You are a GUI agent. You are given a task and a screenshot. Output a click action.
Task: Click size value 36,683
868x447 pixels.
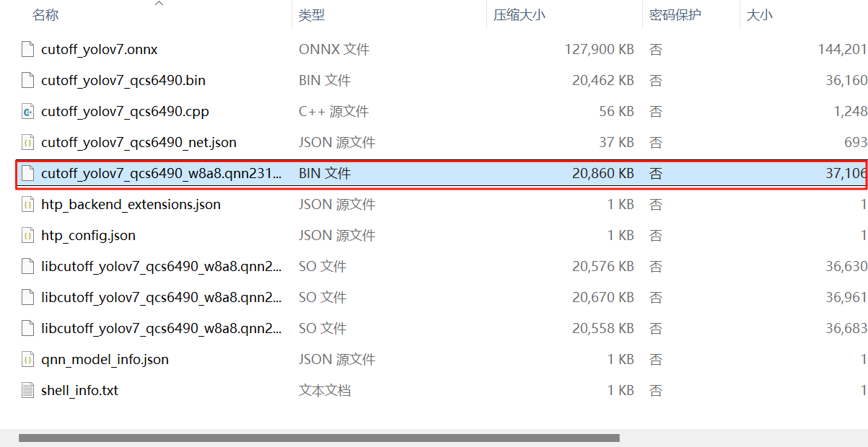(x=846, y=329)
